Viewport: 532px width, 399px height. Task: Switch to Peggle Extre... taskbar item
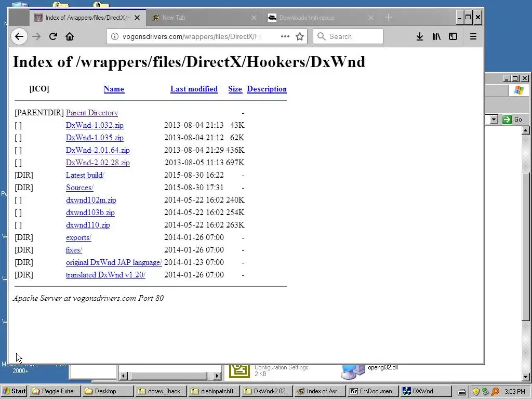pyautogui.click(x=55, y=391)
